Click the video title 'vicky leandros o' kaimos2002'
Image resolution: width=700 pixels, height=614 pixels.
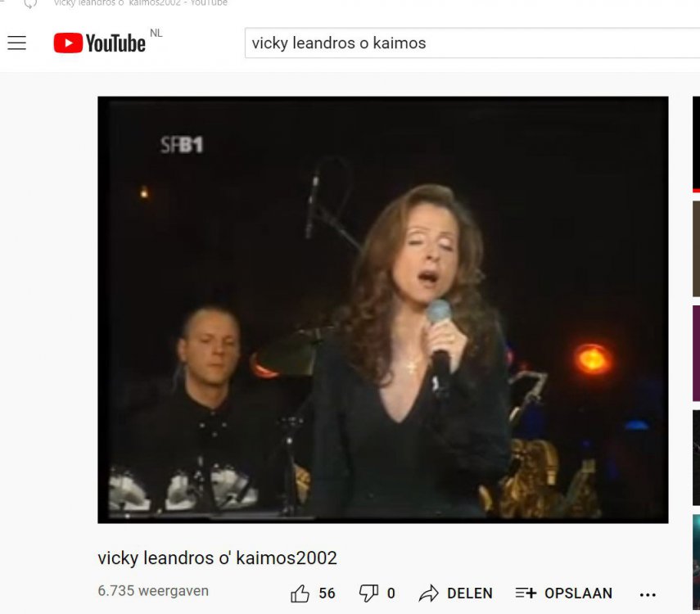(x=218, y=558)
